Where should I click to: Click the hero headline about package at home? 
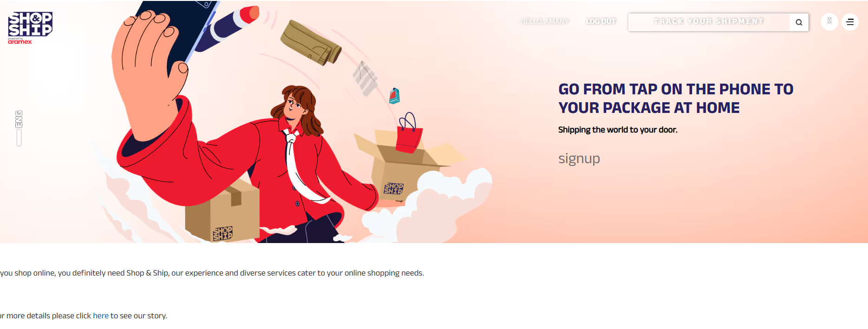click(x=675, y=98)
